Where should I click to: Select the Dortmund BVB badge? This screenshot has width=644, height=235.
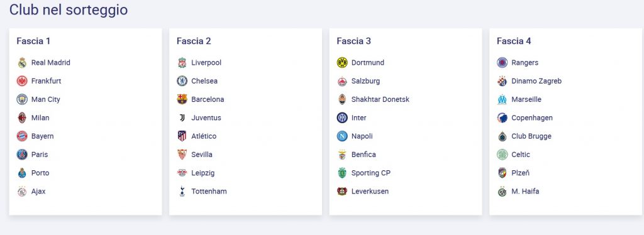(x=342, y=63)
